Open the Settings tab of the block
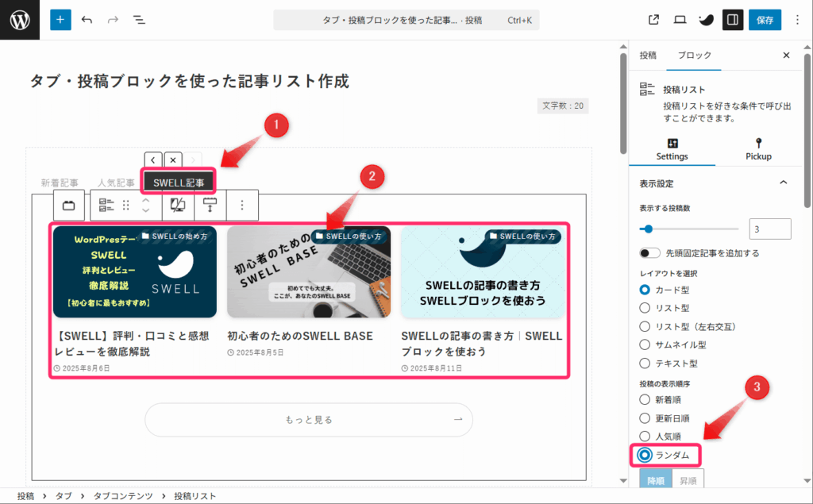This screenshot has width=813, height=504. [x=672, y=150]
